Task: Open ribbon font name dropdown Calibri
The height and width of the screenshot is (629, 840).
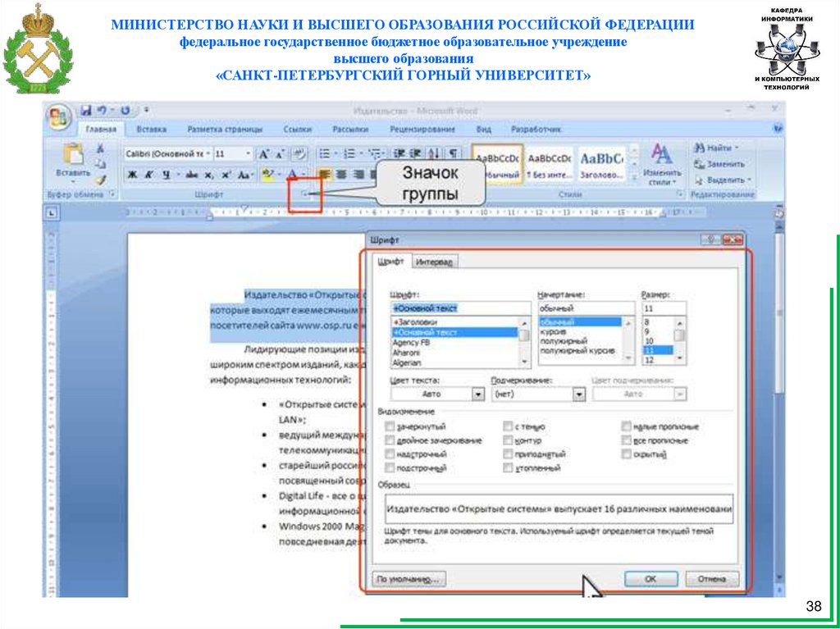Action: 208,154
